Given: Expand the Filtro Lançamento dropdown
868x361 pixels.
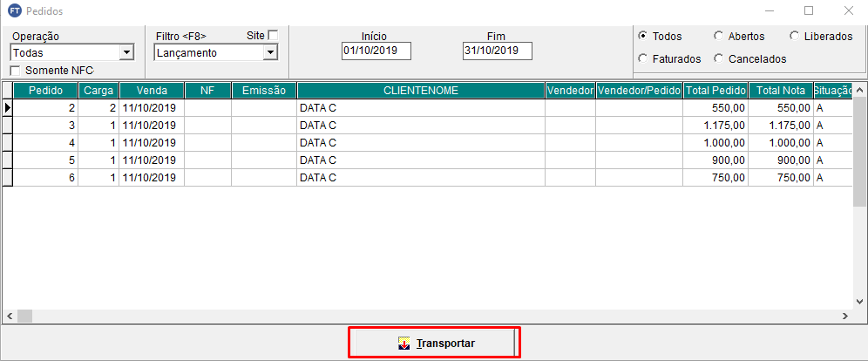Looking at the screenshot, I should click(270, 52).
